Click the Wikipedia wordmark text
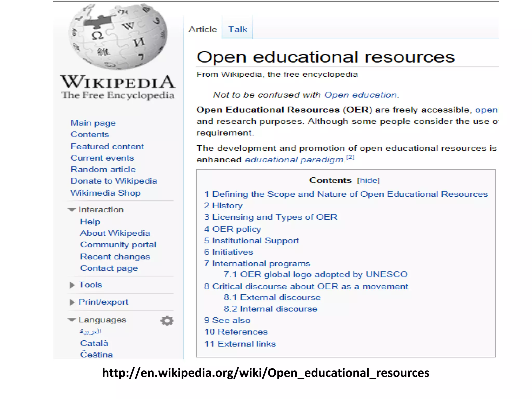The height and width of the screenshot is (399, 532). [x=118, y=82]
